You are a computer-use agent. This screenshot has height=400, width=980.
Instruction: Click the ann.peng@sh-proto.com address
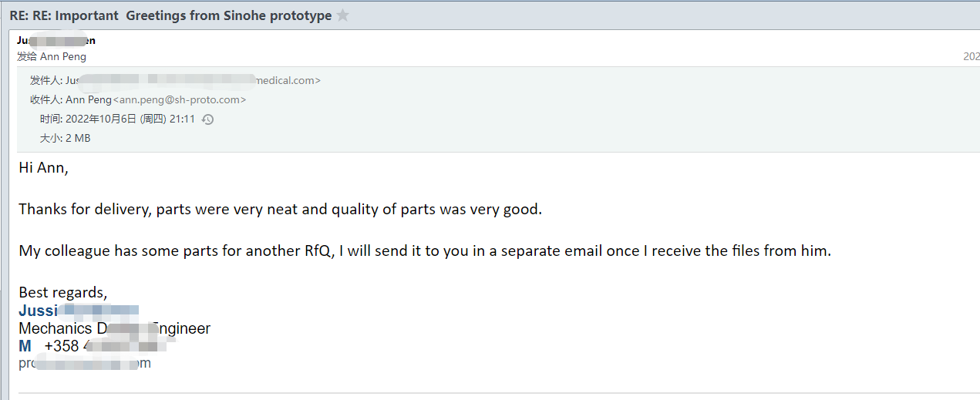180,99
